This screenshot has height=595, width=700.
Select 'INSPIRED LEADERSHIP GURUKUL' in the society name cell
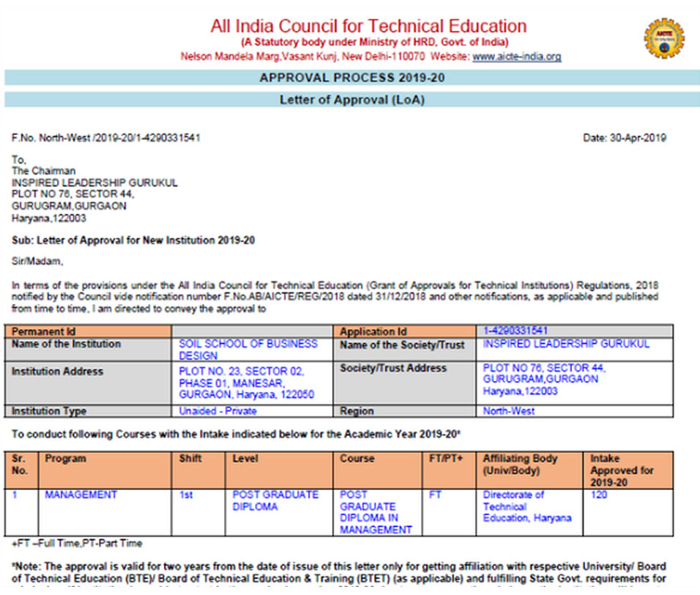pyautogui.click(x=566, y=344)
